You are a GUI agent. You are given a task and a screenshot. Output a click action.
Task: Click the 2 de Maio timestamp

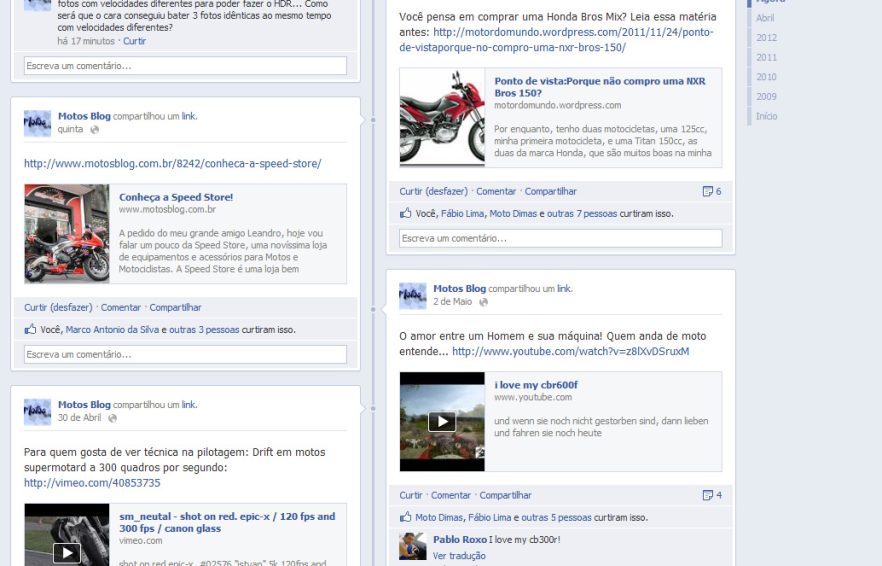click(x=453, y=302)
